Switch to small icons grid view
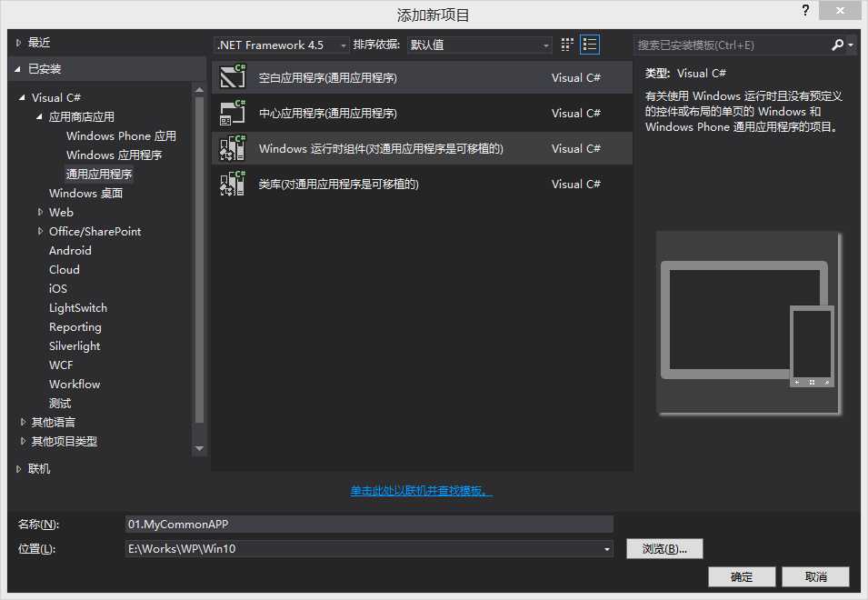Screen dimensions: 868x600 click(x=567, y=45)
